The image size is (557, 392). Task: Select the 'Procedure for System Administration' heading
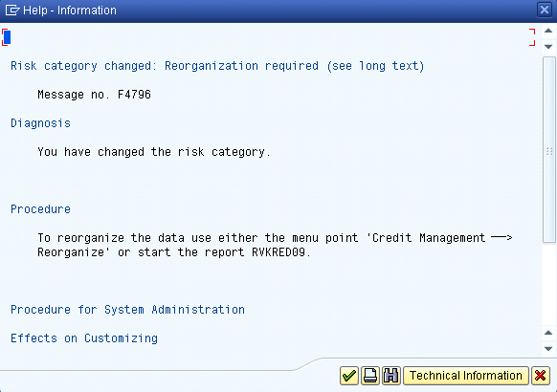(x=127, y=310)
